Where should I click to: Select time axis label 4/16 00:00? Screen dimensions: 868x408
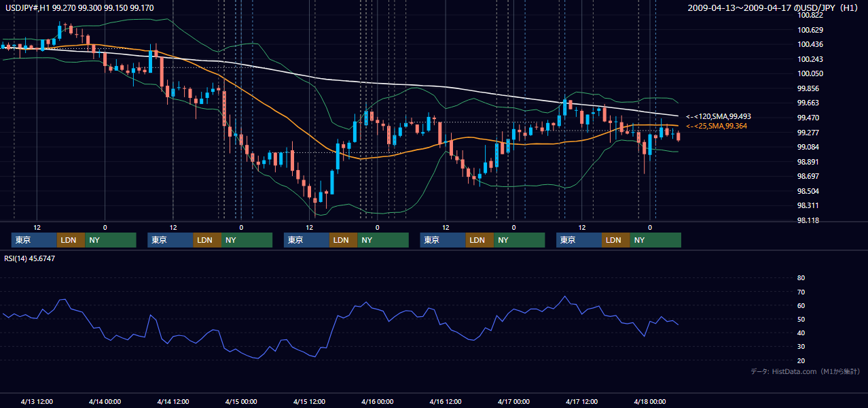377,402
